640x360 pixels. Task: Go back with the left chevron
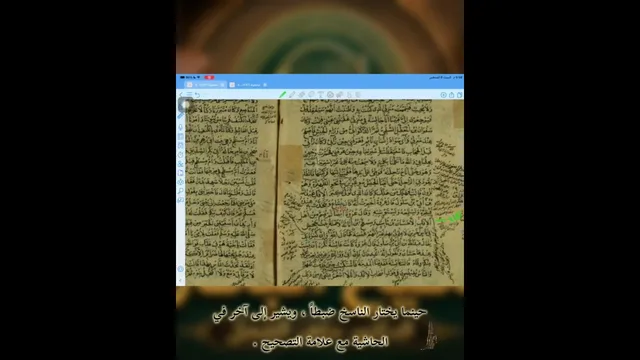(181, 95)
